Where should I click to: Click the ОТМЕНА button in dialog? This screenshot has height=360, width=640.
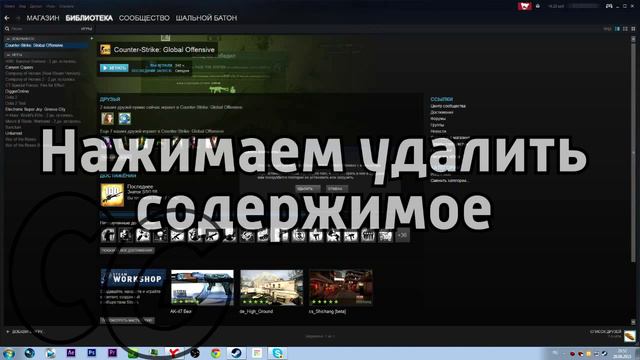(337, 189)
